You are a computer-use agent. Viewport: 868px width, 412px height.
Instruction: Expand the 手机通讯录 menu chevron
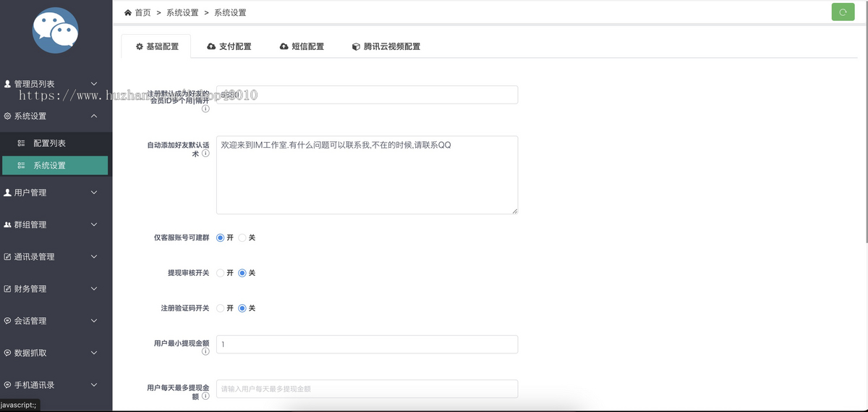(94, 384)
